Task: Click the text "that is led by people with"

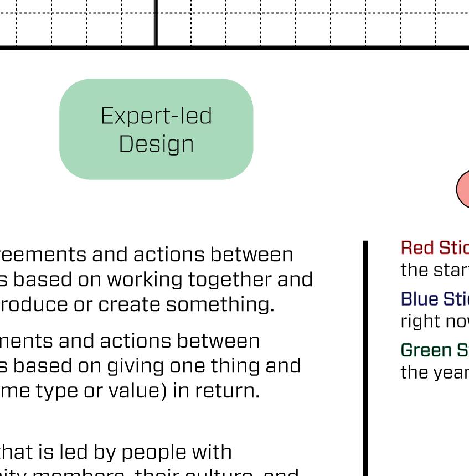Action: point(115,452)
